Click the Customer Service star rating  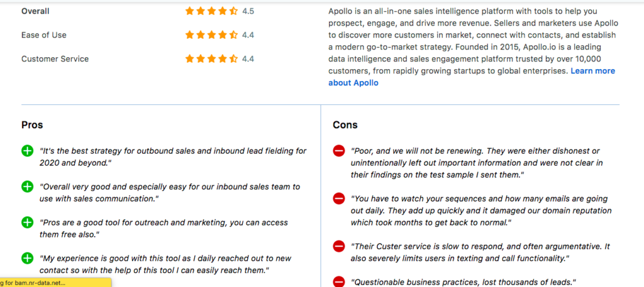211,58
